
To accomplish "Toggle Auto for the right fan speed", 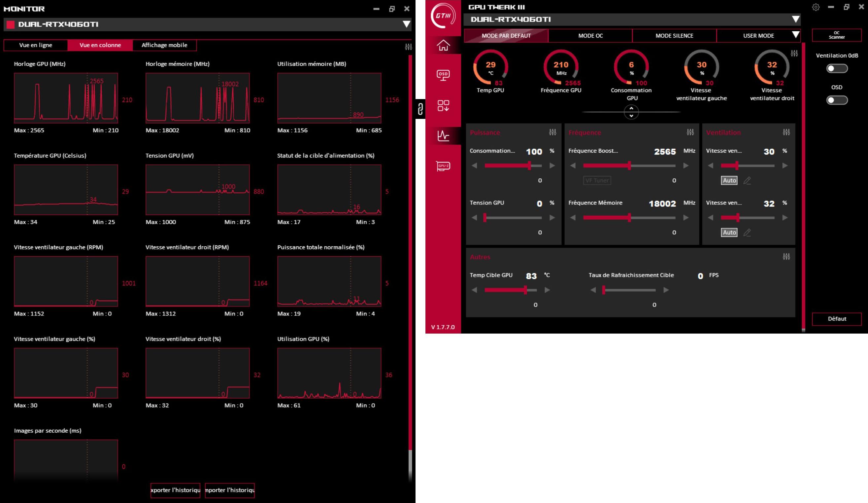I will pyautogui.click(x=729, y=233).
